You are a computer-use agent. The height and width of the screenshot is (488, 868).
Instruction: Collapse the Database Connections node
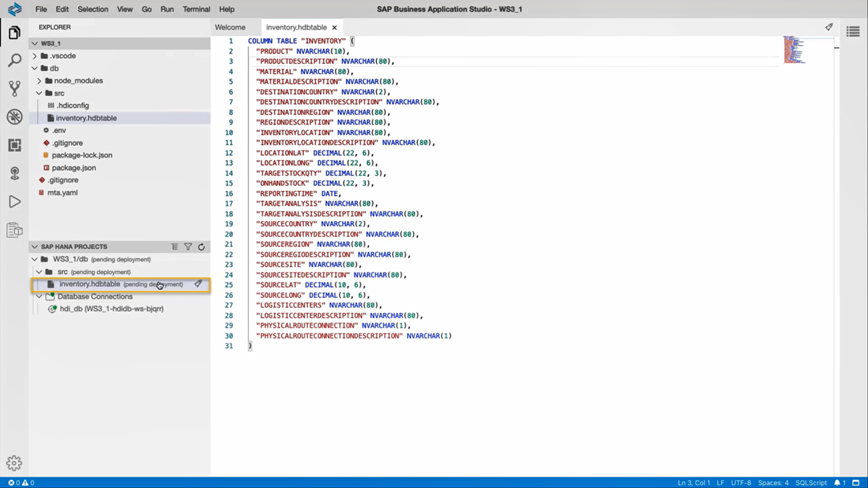coord(39,296)
